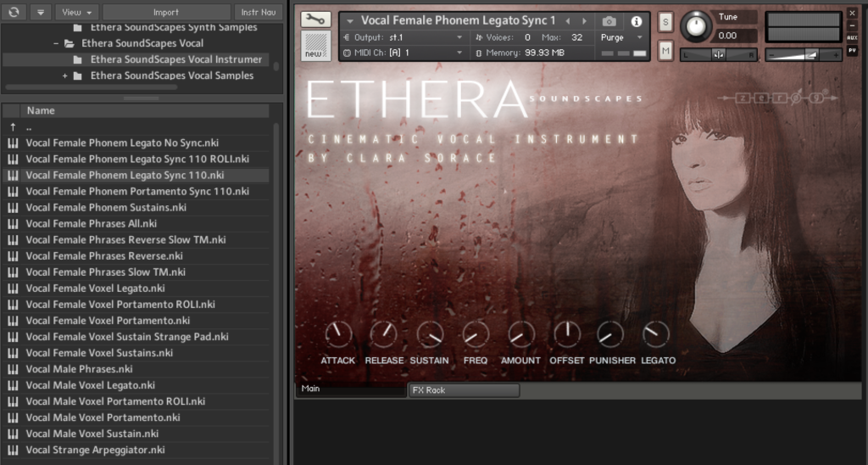The height and width of the screenshot is (465, 868).
Task: Click the OFFSET knob
Action: [x=567, y=334]
